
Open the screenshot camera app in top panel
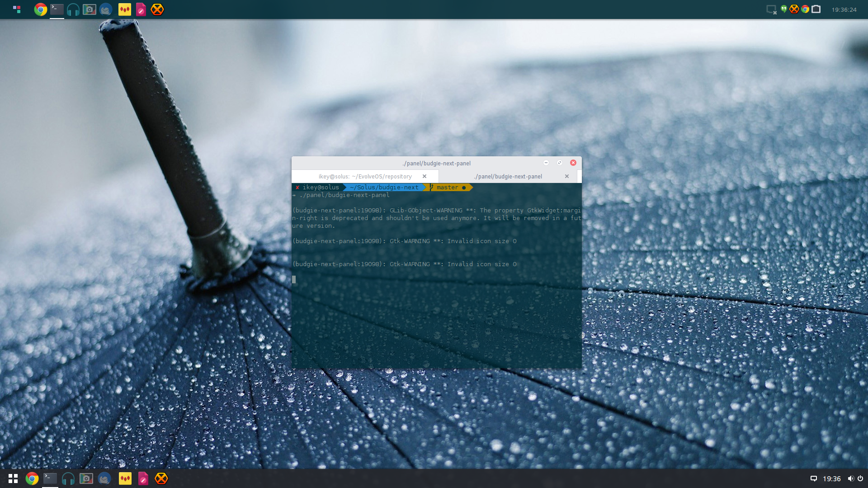click(x=90, y=9)
